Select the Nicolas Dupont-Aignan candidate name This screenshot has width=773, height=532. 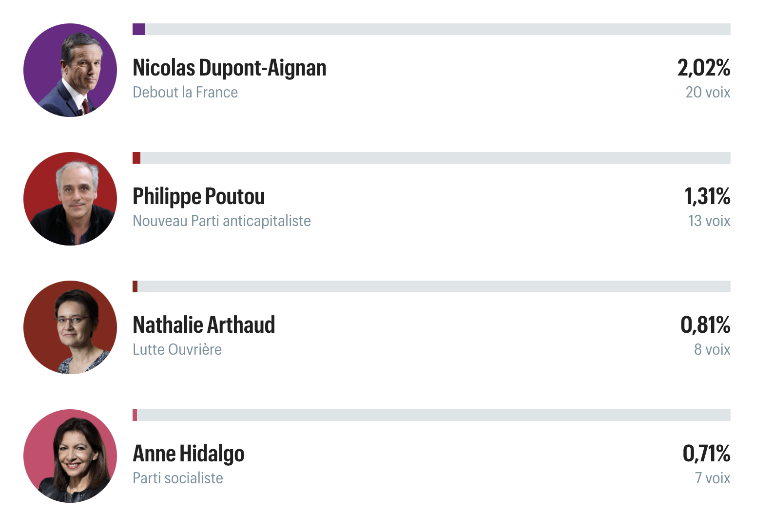[230, 68]
